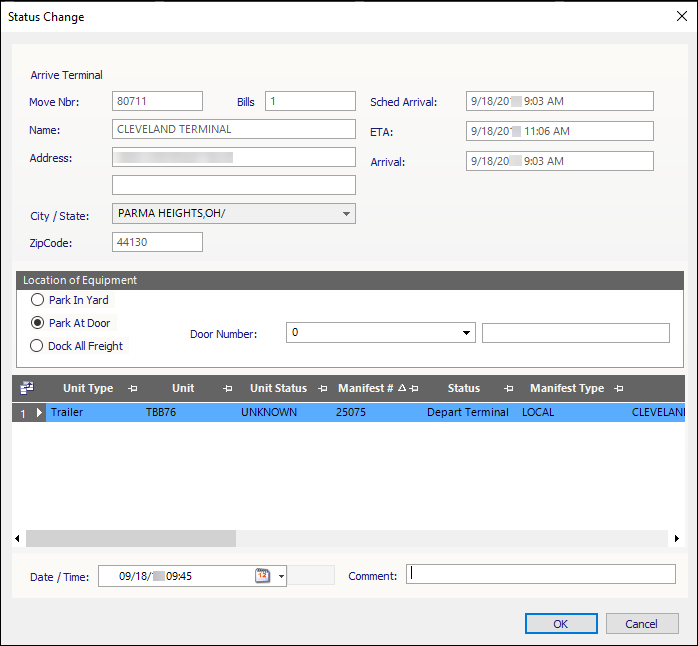The height and width of the screenshot is (646, 698).
Task: Click the pin icon on Status column
Action: pyautogui.click(x=508, y=389)
